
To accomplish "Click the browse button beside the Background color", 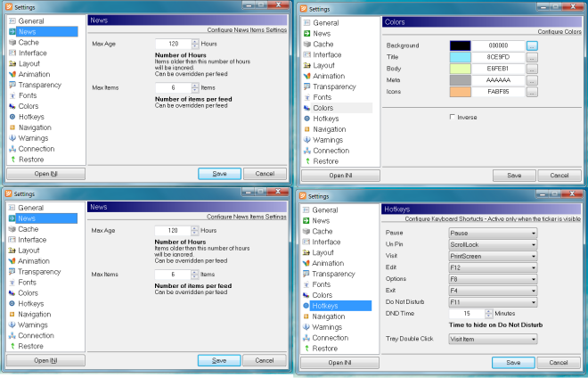I will 532,45.
